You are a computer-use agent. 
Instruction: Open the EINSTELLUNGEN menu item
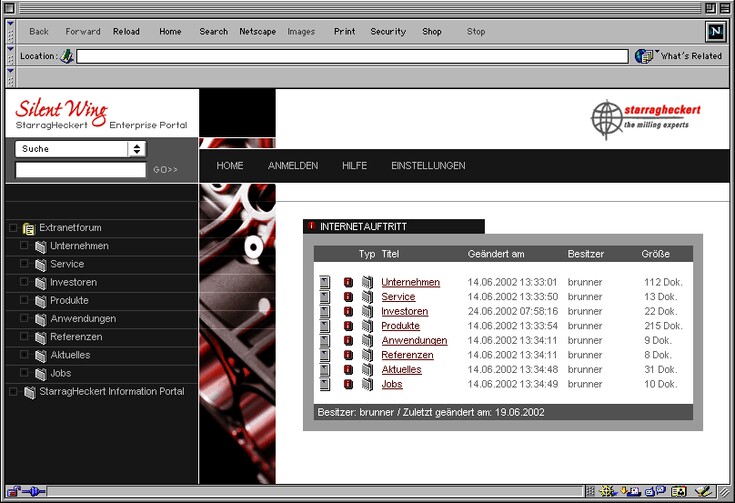point(428,165)
